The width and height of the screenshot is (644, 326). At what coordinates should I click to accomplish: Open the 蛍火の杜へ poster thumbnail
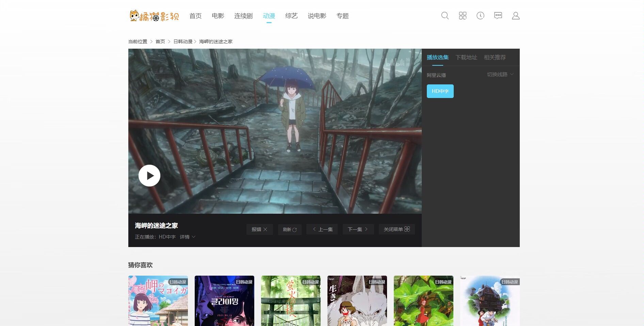(x=291, y=301)
